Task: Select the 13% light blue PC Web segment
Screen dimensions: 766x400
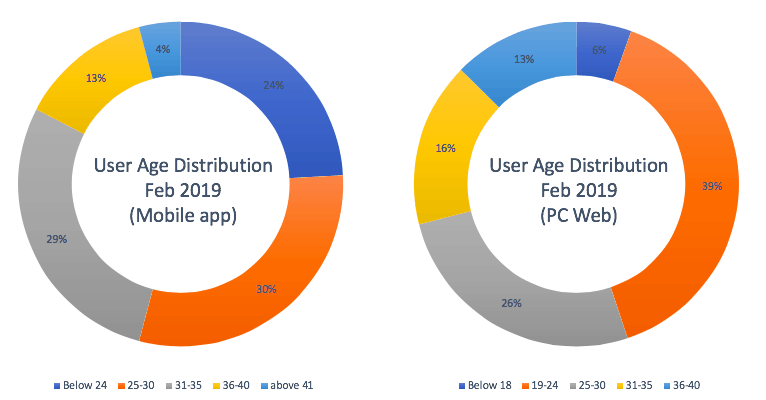Action: [520, 62]
